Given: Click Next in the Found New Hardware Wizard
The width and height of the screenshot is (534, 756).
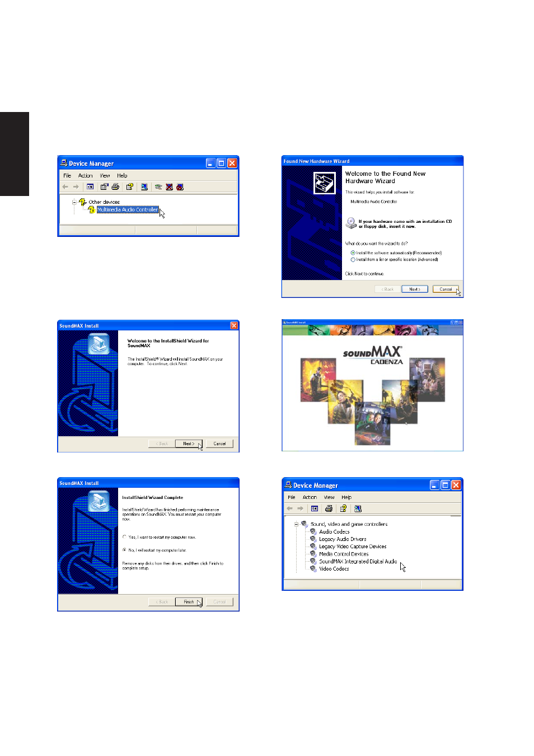Looking at the screenshot, I should coord(415,289).
